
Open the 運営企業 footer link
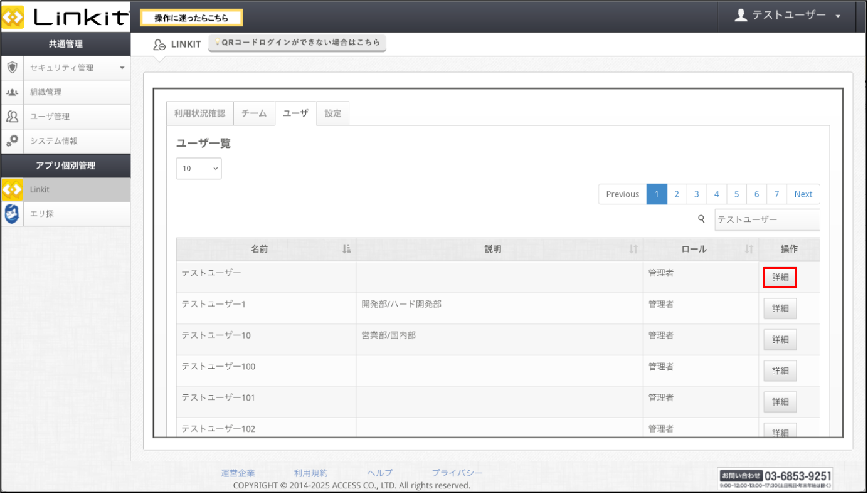(x=238, y=473)
